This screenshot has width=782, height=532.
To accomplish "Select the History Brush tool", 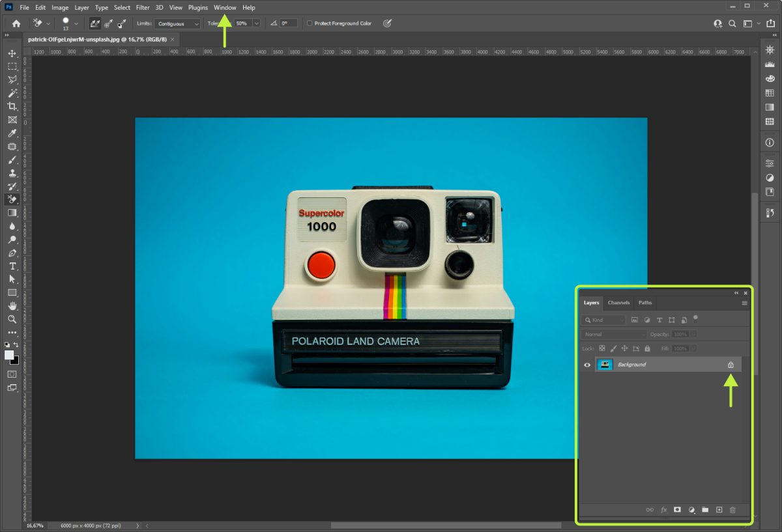I will [x=12, y=186].
